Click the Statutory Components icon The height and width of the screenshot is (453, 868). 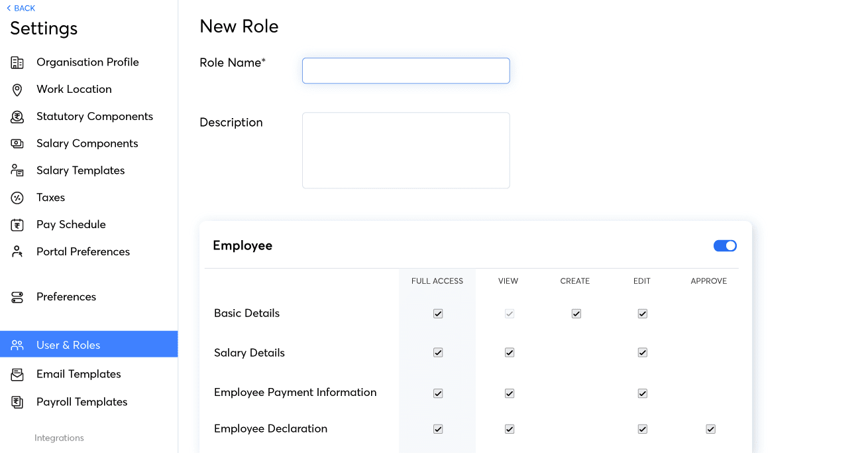[x=17, y=117]
